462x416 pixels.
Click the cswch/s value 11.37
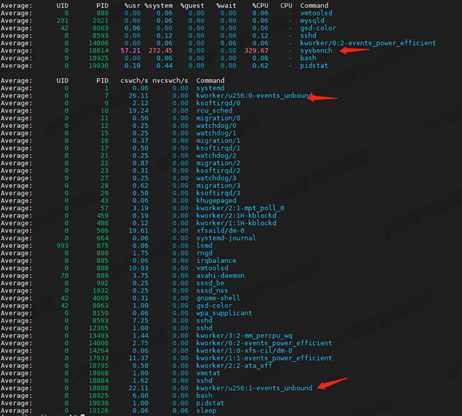(138, 358)
